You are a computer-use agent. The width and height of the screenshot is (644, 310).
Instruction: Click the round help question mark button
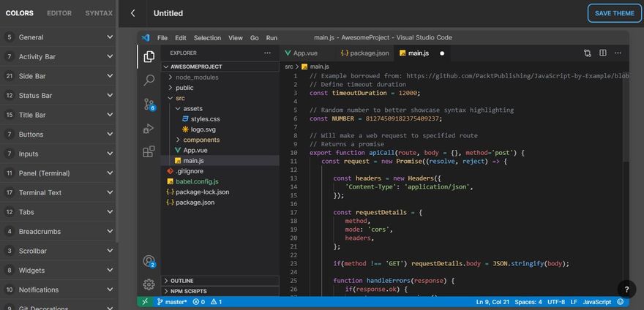[x=626, y=290]
